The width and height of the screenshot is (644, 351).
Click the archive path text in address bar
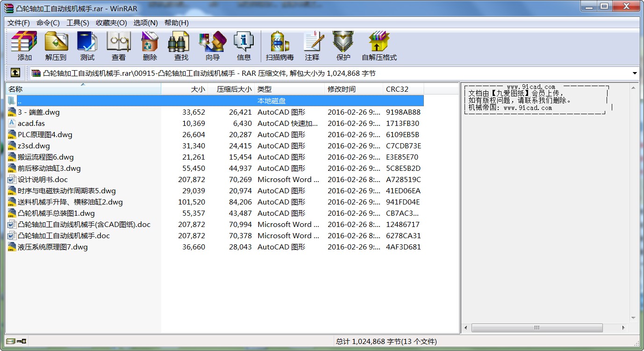pyautogui.click(x=209, y=73)
